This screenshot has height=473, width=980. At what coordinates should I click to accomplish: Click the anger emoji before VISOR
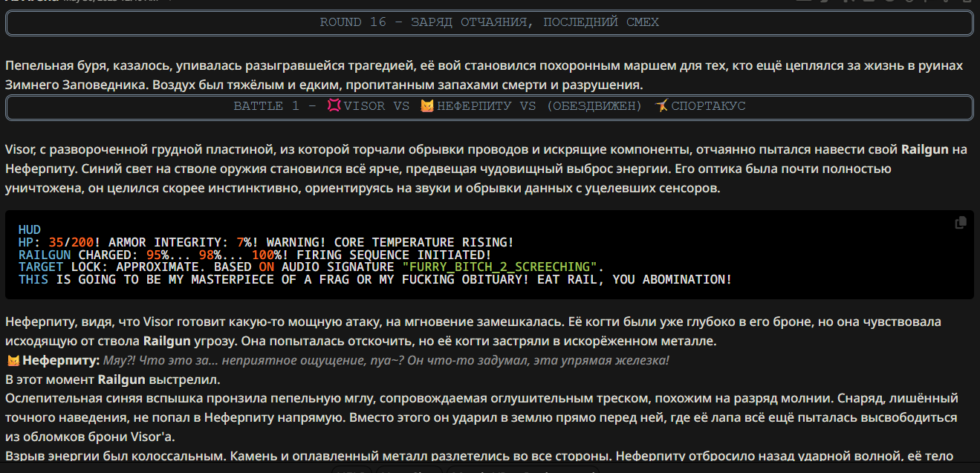click(x=334, y=106)
